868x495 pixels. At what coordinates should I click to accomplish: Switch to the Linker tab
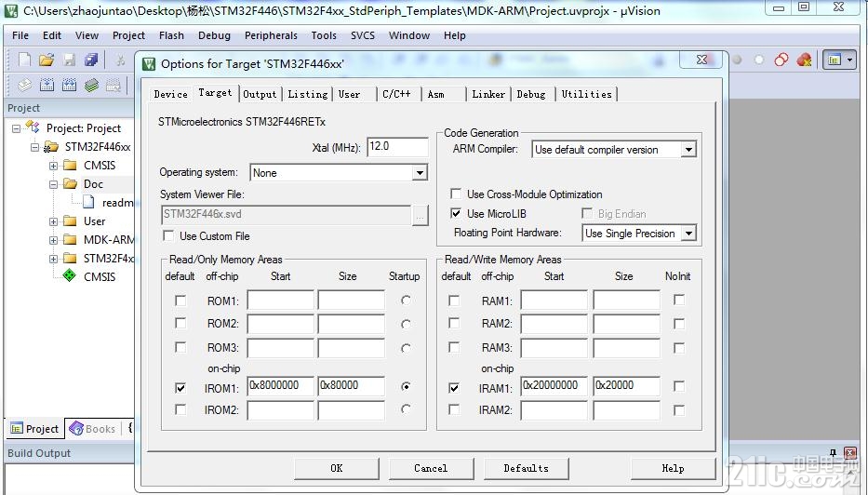pos(488,94)
